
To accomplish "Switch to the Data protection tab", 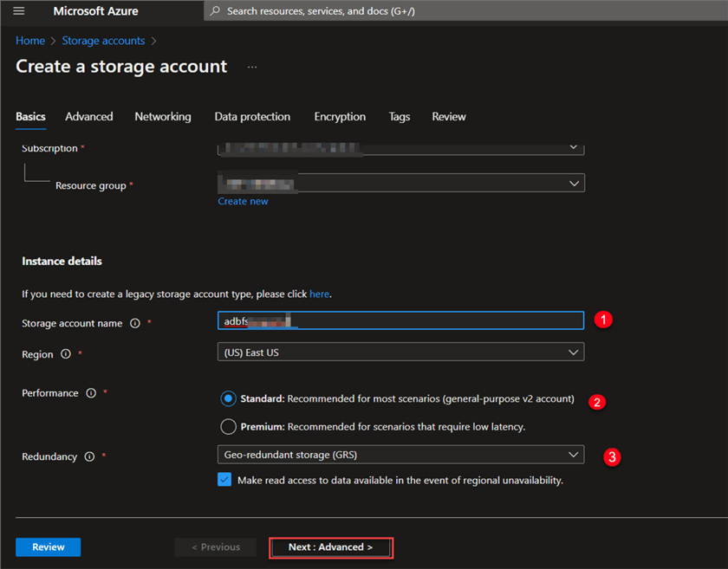I will [x=252, y=117].
